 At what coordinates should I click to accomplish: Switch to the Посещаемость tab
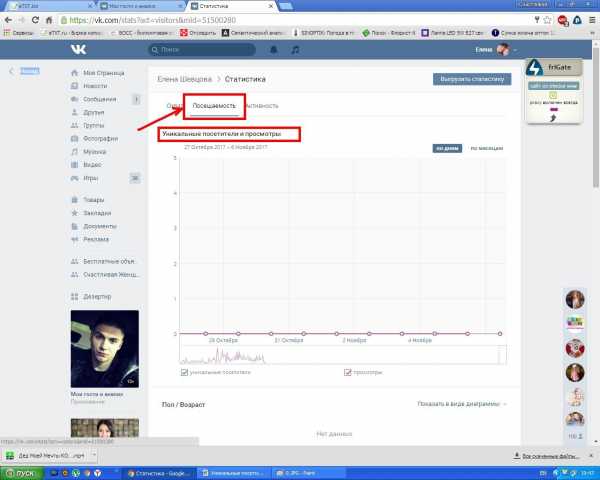point(214,106)
